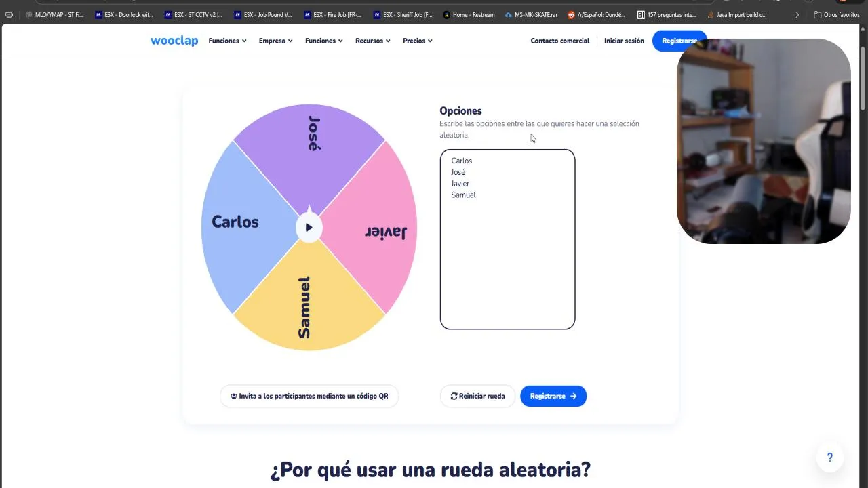Open MS-MK-SKATE.rar bookmark
The height and width of the screenshot is (488, 868).
tap(532, 14)
